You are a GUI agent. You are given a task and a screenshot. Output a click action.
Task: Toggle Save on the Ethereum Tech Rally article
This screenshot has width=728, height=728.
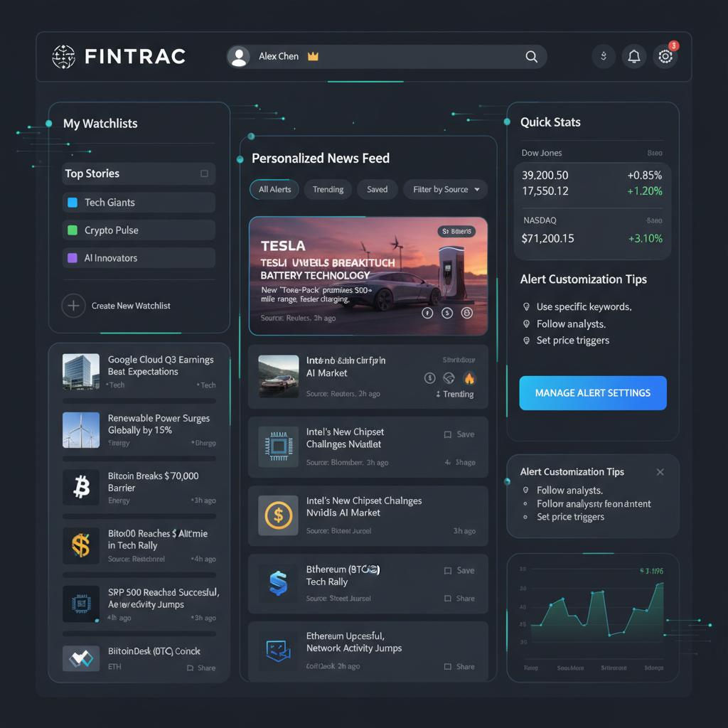coord(459,570)
